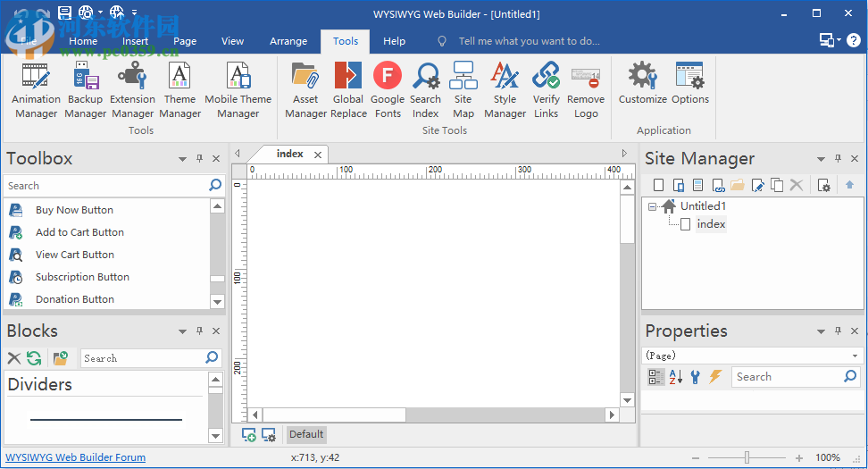
Task: Open the Help ribbon tab
Action: (394, 41)
